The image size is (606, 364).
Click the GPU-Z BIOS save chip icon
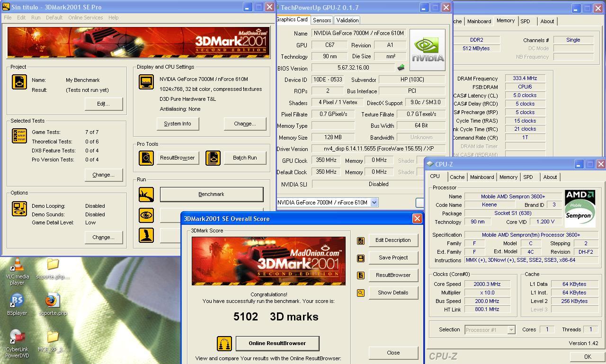point(401,68)
